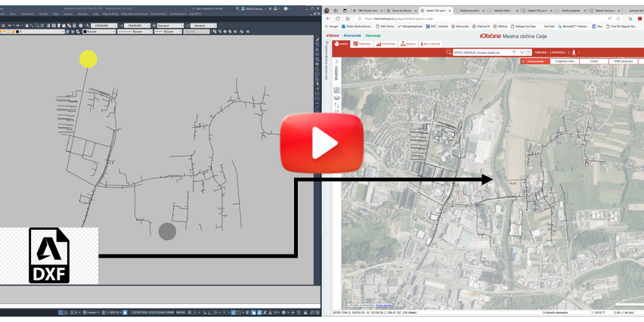Select the Pregledna karta base map
This screenshot has height=322, width=644.
point(565,60)
